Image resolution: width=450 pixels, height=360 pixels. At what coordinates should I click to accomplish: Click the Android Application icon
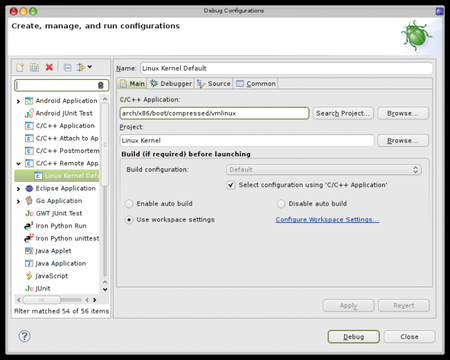(x=29, y=101)
